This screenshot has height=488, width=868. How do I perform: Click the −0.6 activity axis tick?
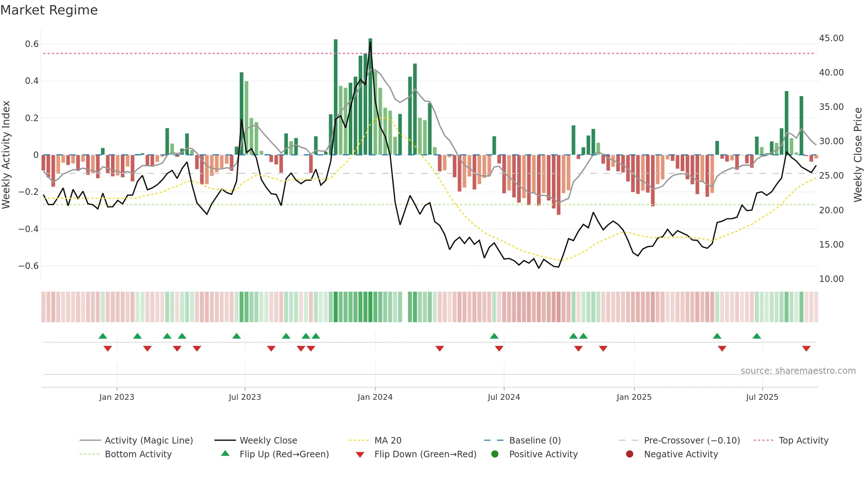29,266
